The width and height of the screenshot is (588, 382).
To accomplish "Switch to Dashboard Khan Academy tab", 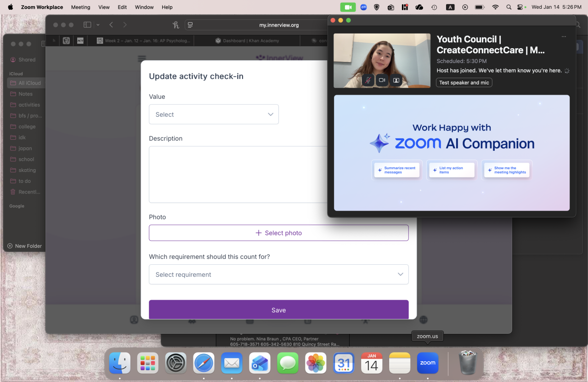I will [247, 40].
